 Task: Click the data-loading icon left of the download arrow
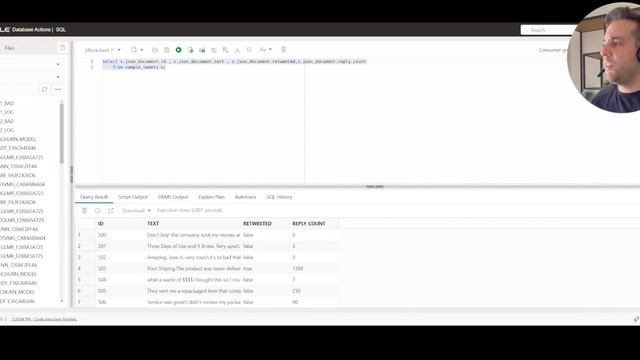coord(225,50)
